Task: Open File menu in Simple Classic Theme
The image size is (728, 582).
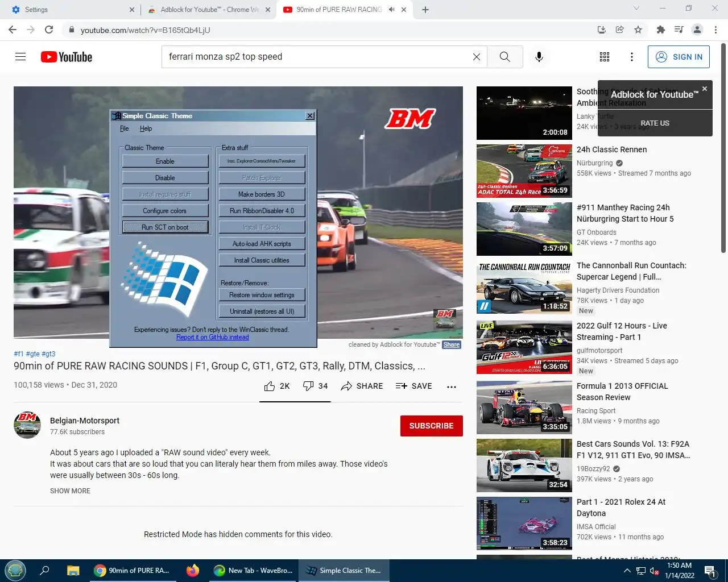Action: tap(124, 128)
